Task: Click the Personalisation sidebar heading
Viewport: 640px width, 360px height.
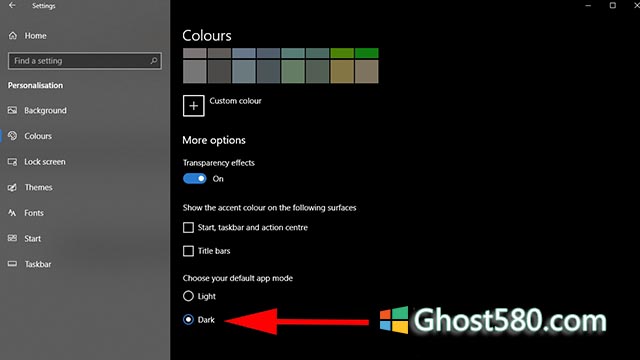Action: click(36, 85)
